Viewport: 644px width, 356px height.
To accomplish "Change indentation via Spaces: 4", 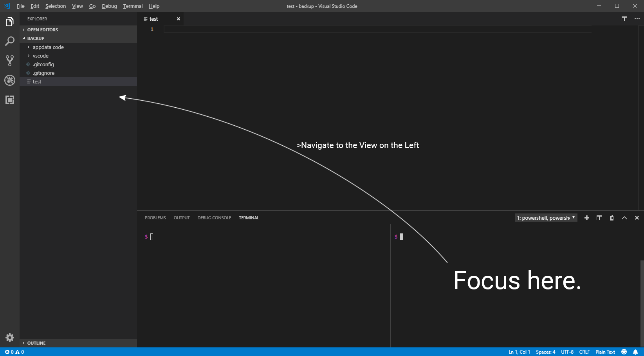I will tap(545, 352).
